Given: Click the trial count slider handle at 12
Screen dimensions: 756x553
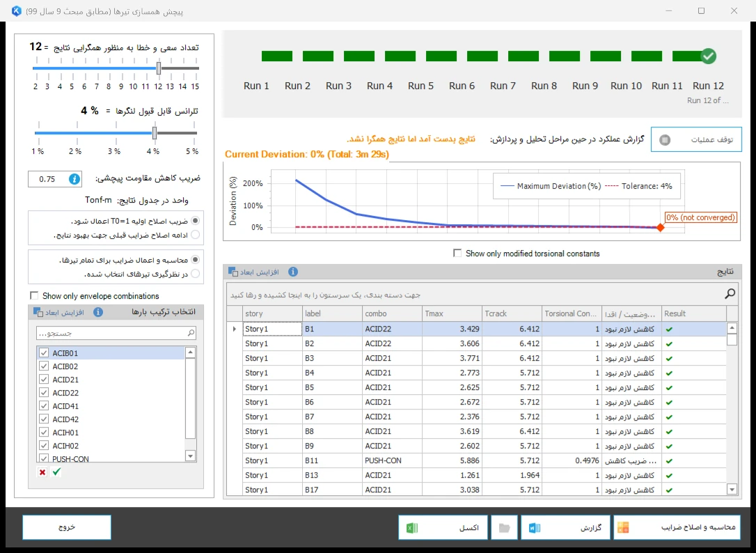Looking at the screenshot, I should [x=159, y=68].
